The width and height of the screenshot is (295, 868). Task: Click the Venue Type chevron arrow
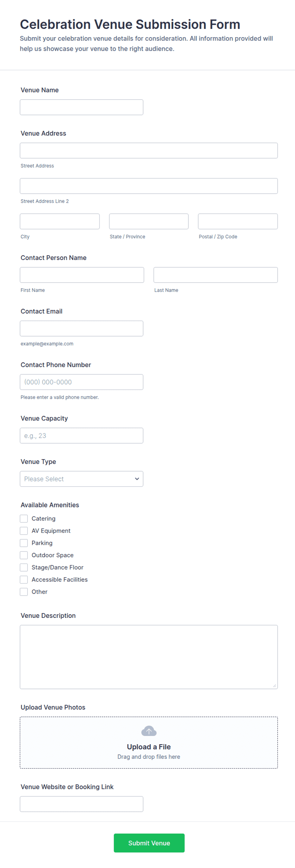(137, 479)
